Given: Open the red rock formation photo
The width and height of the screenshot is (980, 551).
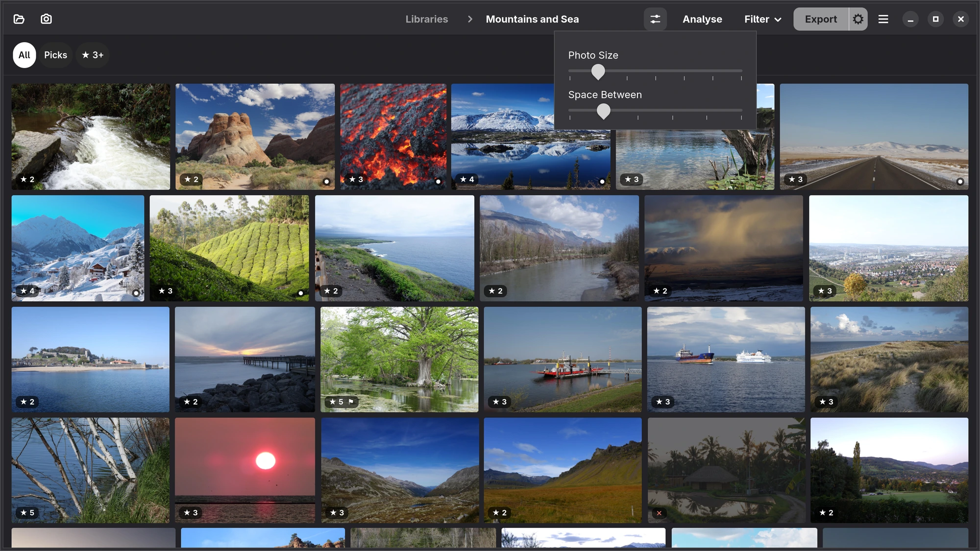Looking at the screenshot, I should (x=255, y=137).
